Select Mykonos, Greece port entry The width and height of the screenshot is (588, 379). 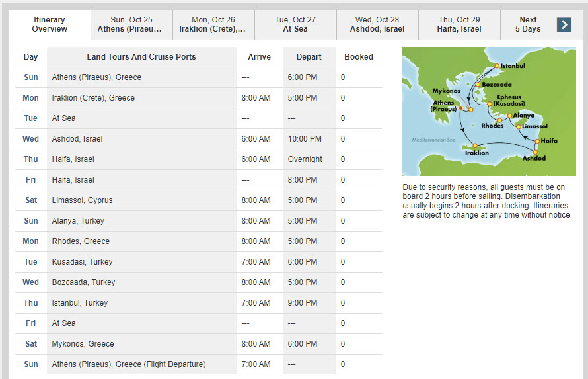[x=83, y=344]
